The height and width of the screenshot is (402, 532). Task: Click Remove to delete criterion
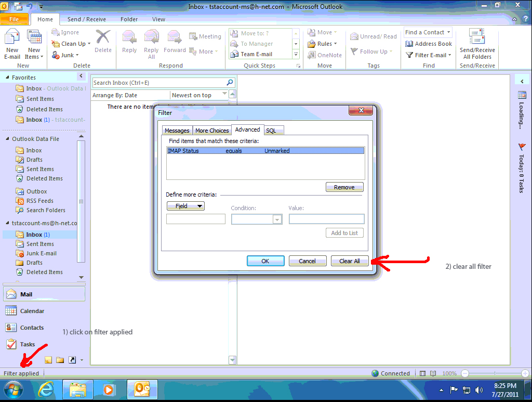click(344, 187)
